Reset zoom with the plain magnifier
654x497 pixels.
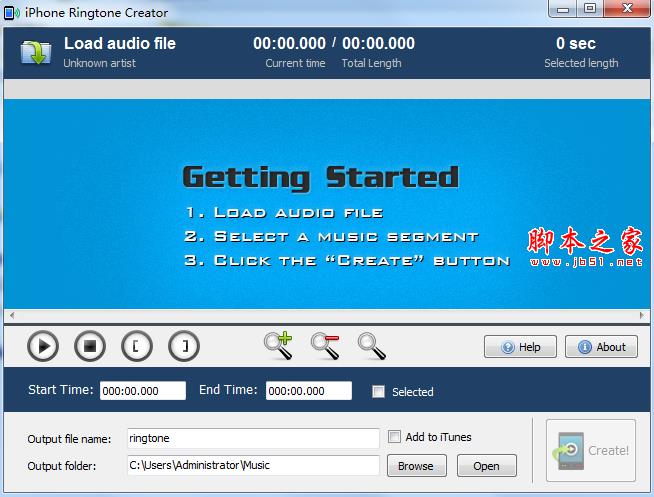[x=372, y=346]
